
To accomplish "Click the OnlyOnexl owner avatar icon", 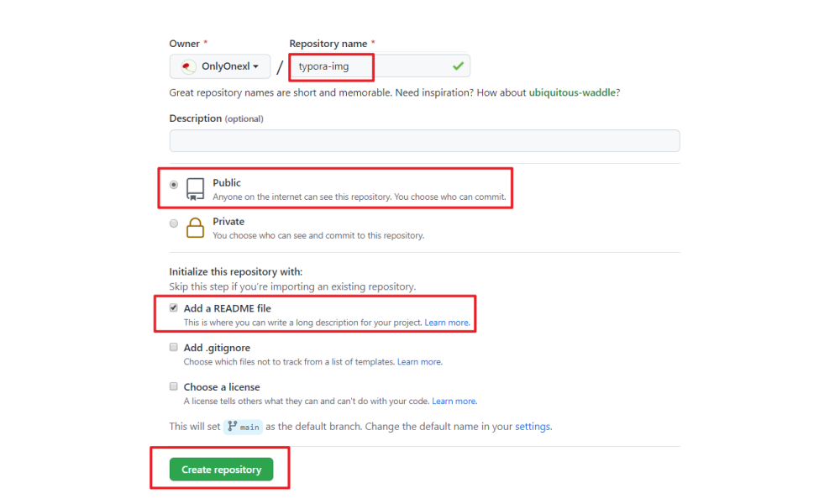I will pyautogui.click(x=187, y=66).
